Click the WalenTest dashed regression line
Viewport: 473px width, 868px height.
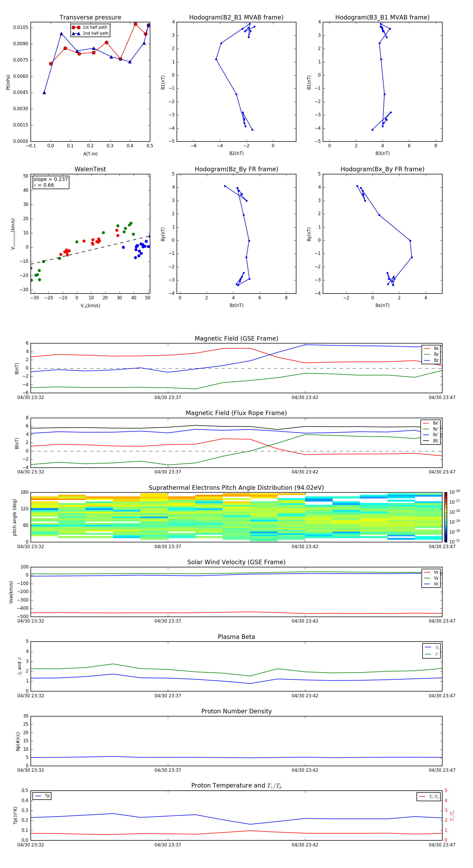click(90, 250)
